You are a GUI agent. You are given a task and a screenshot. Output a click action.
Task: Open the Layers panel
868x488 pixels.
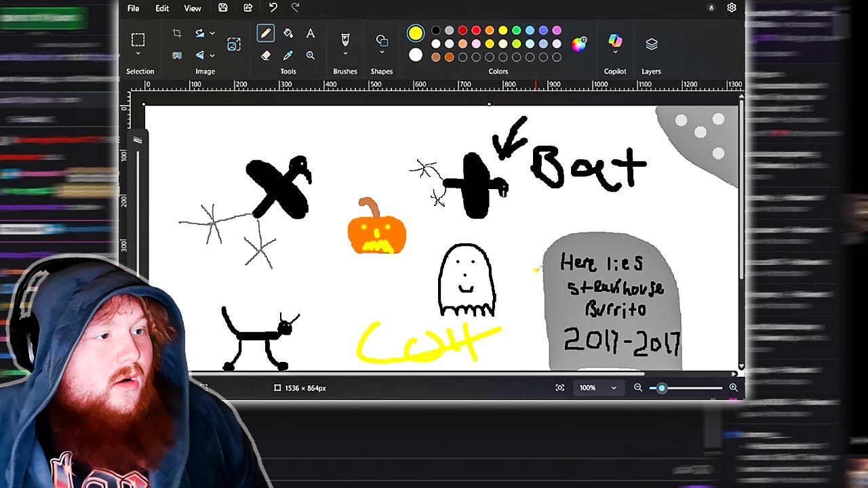tap(652, 44)
